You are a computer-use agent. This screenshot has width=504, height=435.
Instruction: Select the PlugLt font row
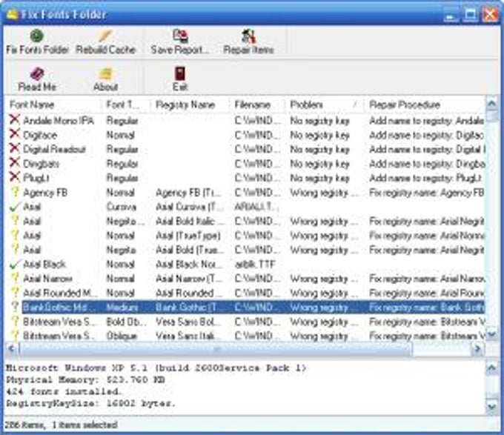(245, 178)
